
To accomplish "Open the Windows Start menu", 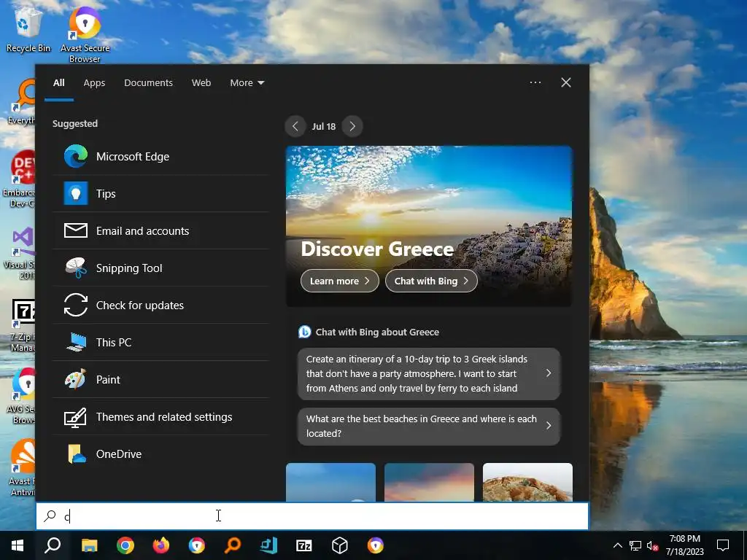I will [x=18, y=545].
